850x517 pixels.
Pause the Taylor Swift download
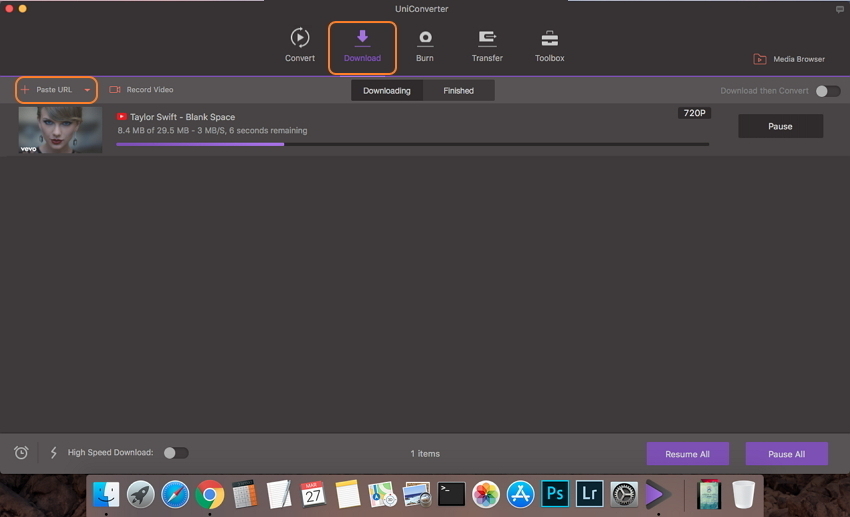pyautogui.click(x=780, y=126)
